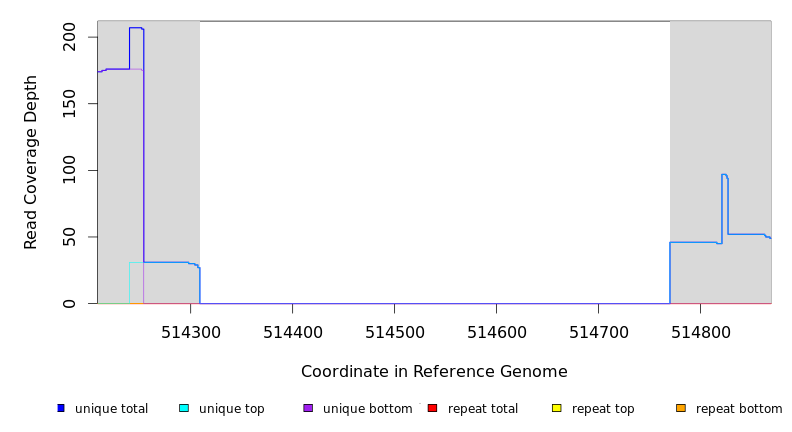This screenshot has width=792, height=432.
Task: Click the orange repeat bottom legend swatch
Action: point(681,408)
